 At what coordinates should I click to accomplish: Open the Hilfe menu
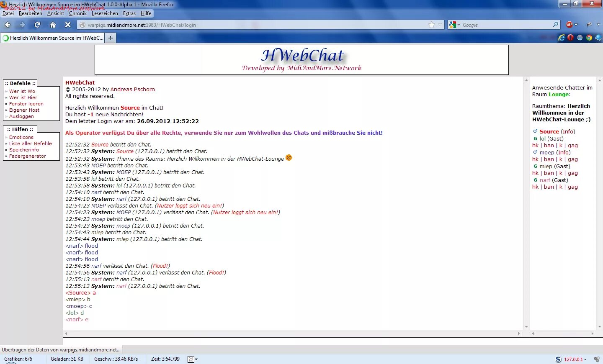(x=146, y=13)
